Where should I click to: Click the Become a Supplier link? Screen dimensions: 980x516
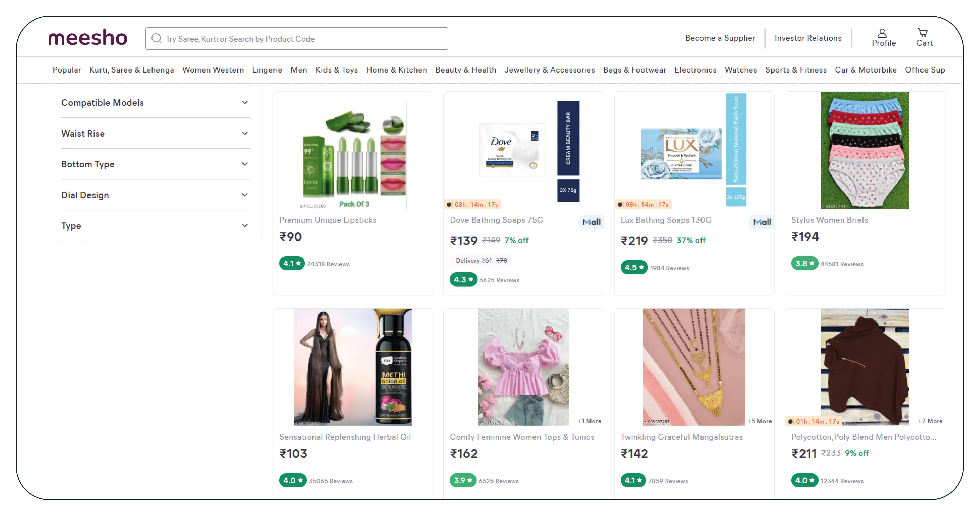(x=720, y=38)
